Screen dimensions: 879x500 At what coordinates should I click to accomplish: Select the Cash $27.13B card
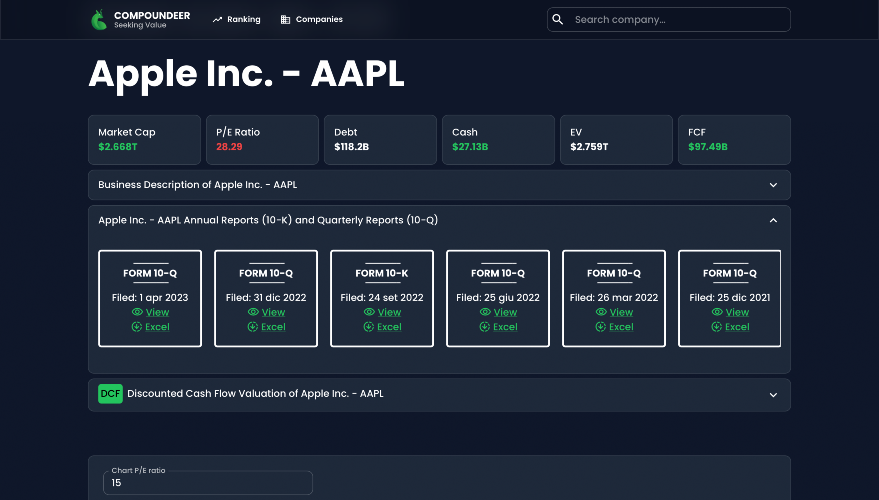(498, 140)
